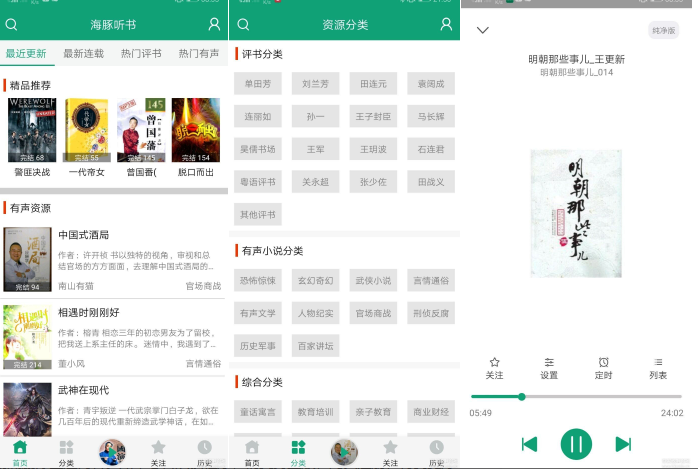This screenshot has height=469, width=698.
Task: Open user profile icon in 资源分类 header
Action: [x=446, y=24]
